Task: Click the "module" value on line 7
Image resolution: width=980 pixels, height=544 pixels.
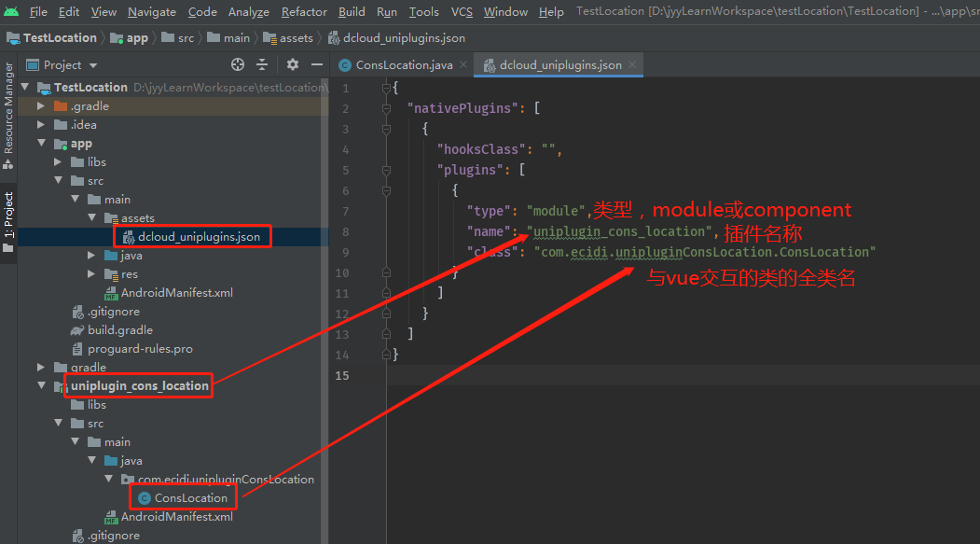Action: (x=555, y=211)
